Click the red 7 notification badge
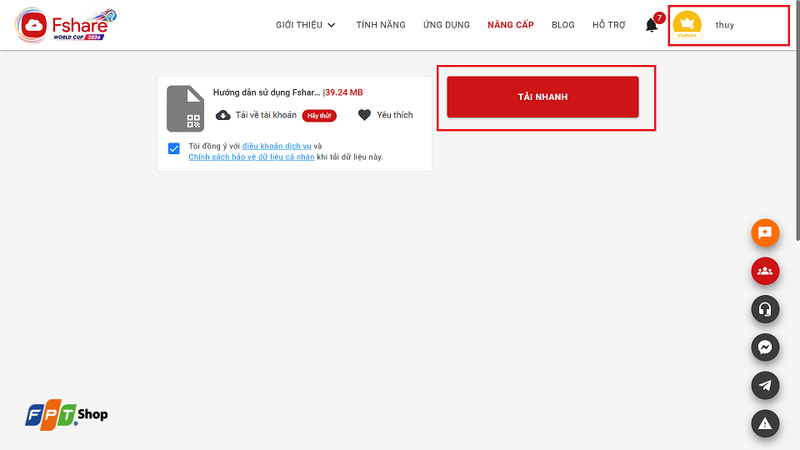The image size is (800, 450). pyautogui.click(x=659, y=18)
